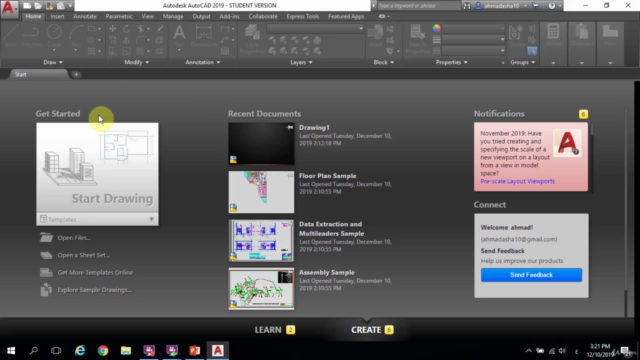Switch to the Parametric ribbon tab
This screenshot has width=640, height=360.
click(119, 16)
